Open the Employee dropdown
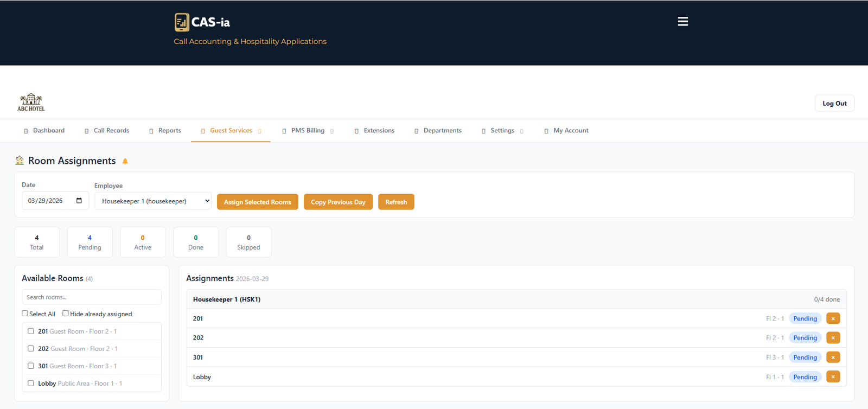 (152, 201)
